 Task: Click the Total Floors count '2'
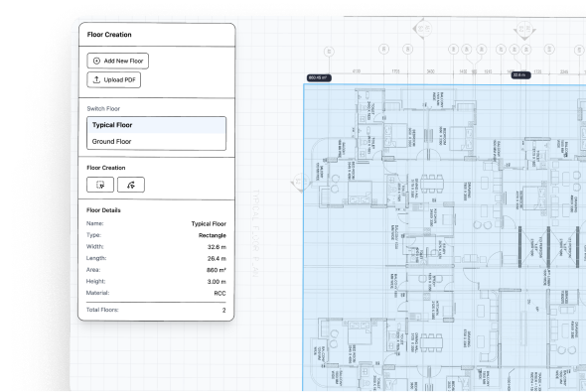(223, 310)
